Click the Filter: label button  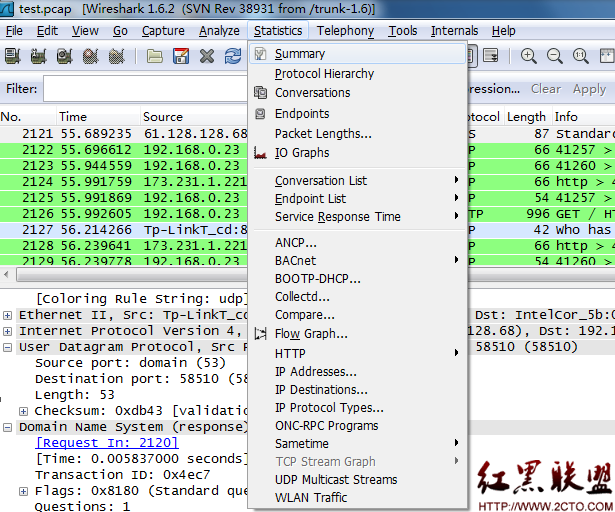pyautogui.click(x=22, y=89)
